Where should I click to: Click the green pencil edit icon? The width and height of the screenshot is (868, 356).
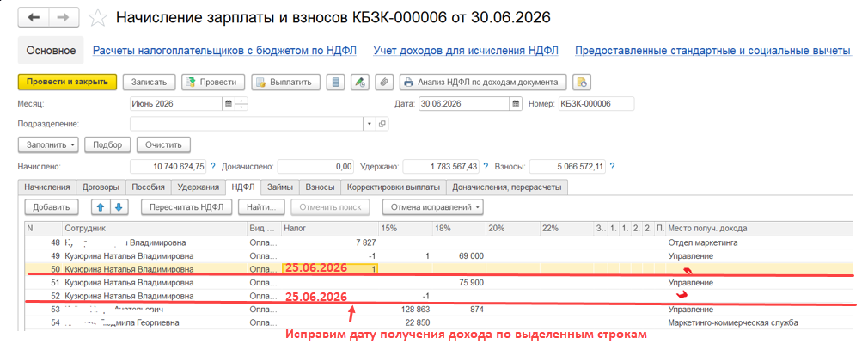(x=360, y=82)
